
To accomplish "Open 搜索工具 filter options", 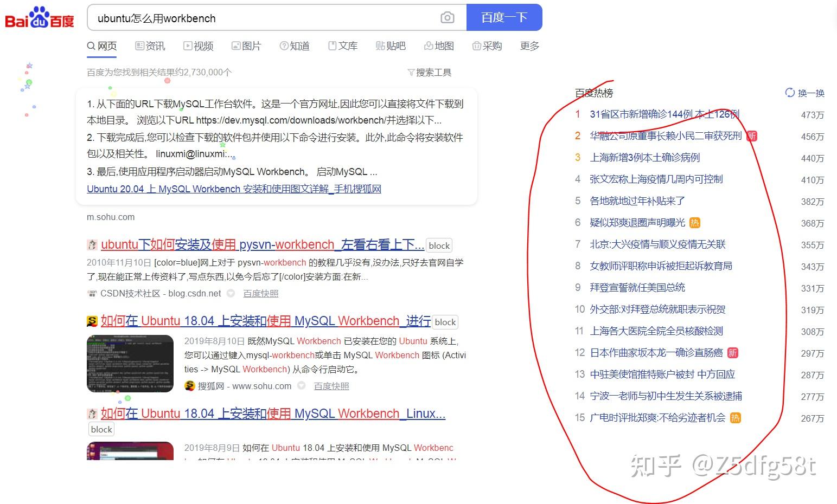I will point(429,72).
